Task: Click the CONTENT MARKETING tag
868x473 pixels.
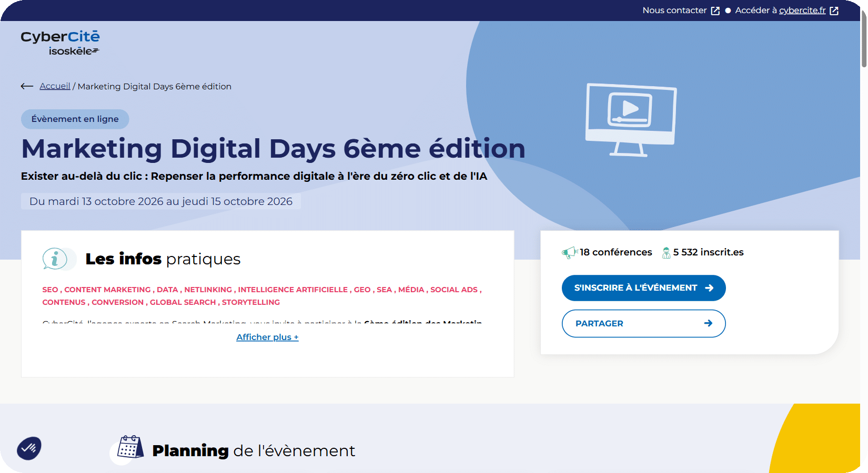Action: (107, 290)
